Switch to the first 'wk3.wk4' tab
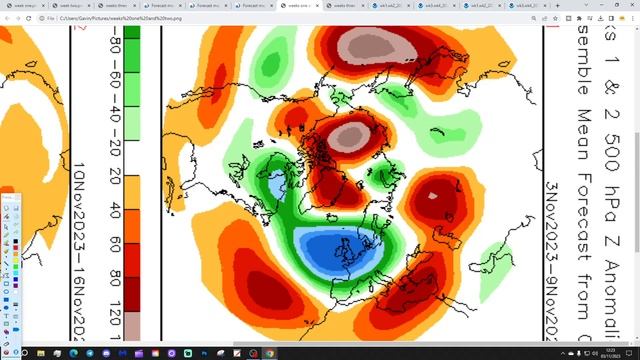Screen dimensions: 640x360 [x=437, y=6]
